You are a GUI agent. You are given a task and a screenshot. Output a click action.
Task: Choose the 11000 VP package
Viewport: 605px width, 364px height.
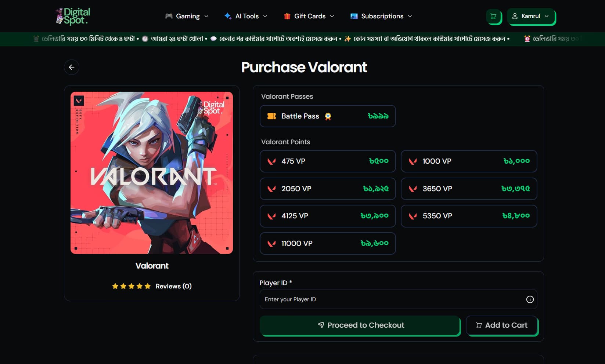(x=327, y=243)
